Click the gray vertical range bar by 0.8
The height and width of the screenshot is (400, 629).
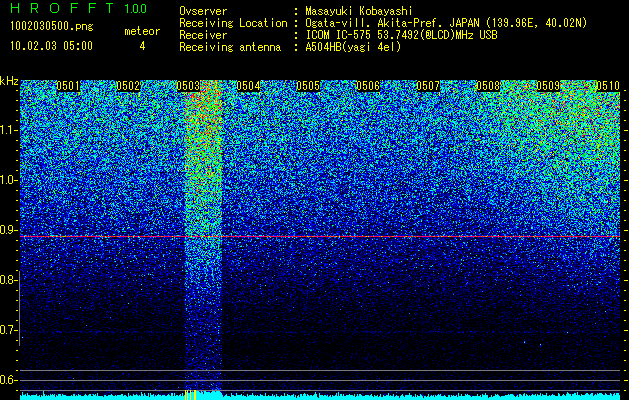[x=19, y=308]
